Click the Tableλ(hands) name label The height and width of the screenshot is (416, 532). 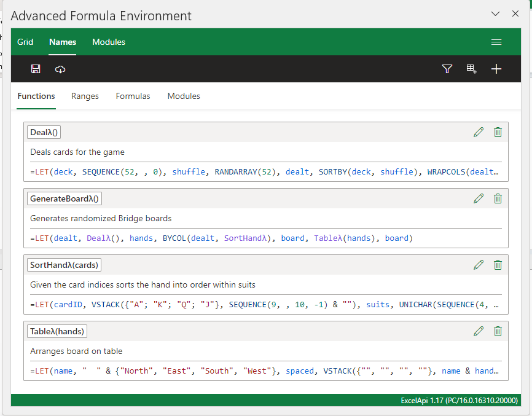57,331
